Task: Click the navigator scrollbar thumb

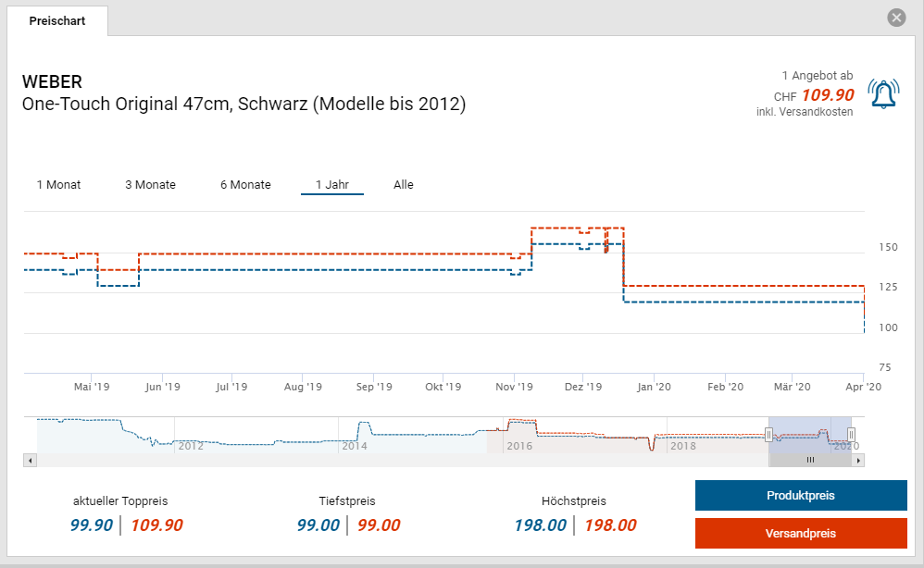Action: [x=810, y=460]
